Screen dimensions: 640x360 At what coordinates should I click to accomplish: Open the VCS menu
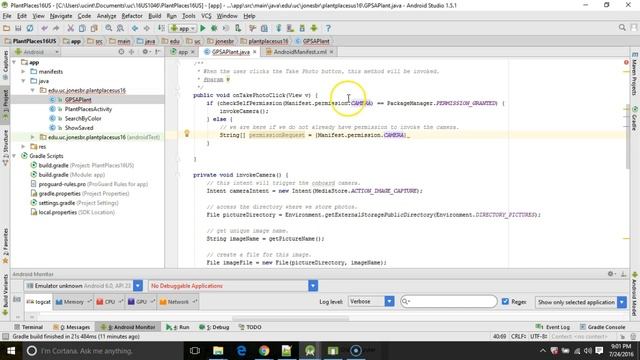click(206, 16)
